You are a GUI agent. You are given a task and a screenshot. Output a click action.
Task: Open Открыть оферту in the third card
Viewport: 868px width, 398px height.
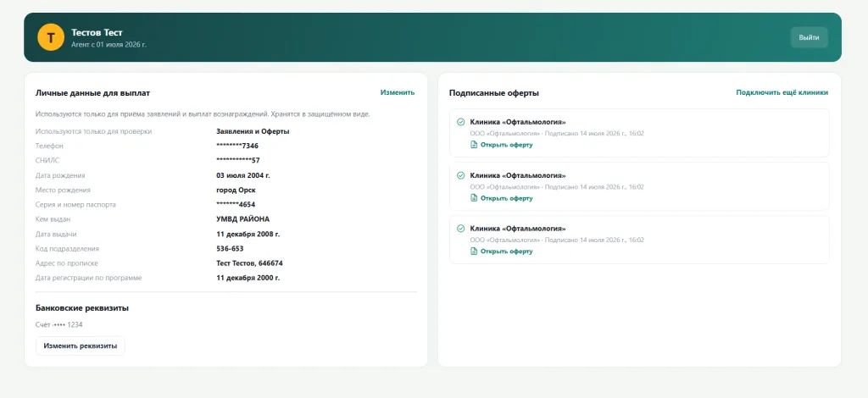click(x=507, y=251)
